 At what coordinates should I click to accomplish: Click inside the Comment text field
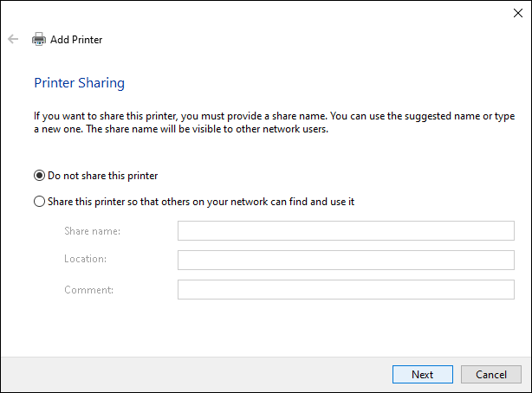tap(346, 290)
